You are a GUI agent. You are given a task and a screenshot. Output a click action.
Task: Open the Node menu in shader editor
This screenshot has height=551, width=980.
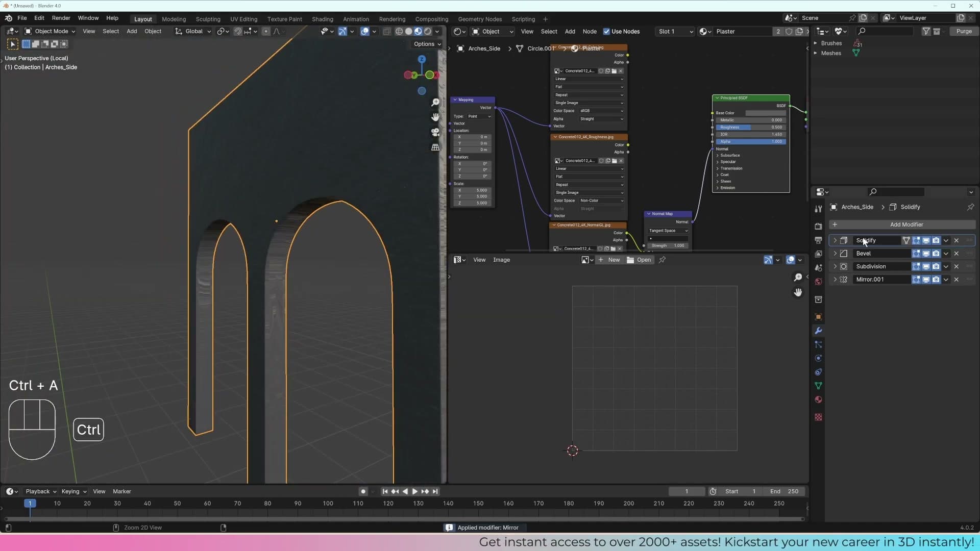(x=590, y=31)
